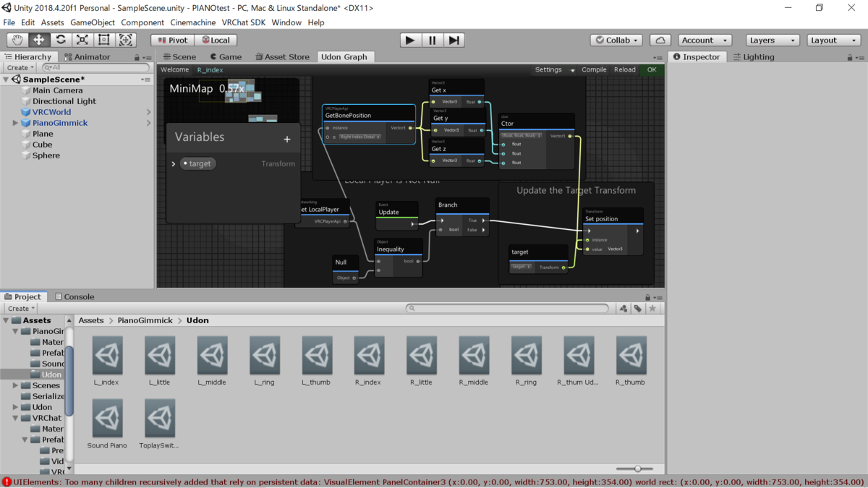Select the Scale tool
This screenshot has width=868, height=488.
(x=82, y=40)
